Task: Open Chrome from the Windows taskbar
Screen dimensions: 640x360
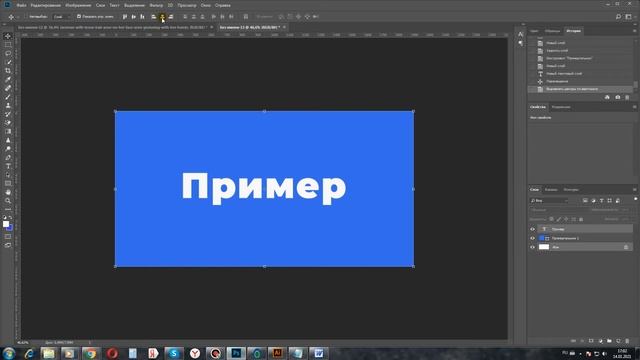Action: (x=91, y=353)
